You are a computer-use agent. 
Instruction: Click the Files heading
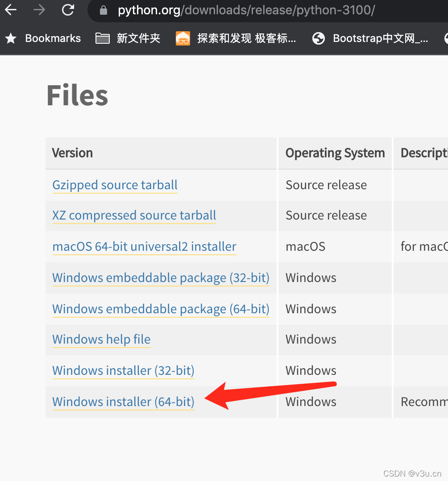(x=77, y=95)
